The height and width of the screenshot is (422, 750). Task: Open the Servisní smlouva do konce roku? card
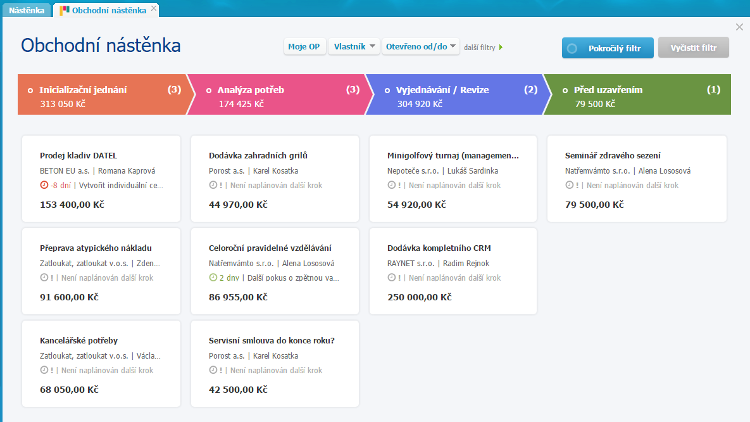coord(275,364)
